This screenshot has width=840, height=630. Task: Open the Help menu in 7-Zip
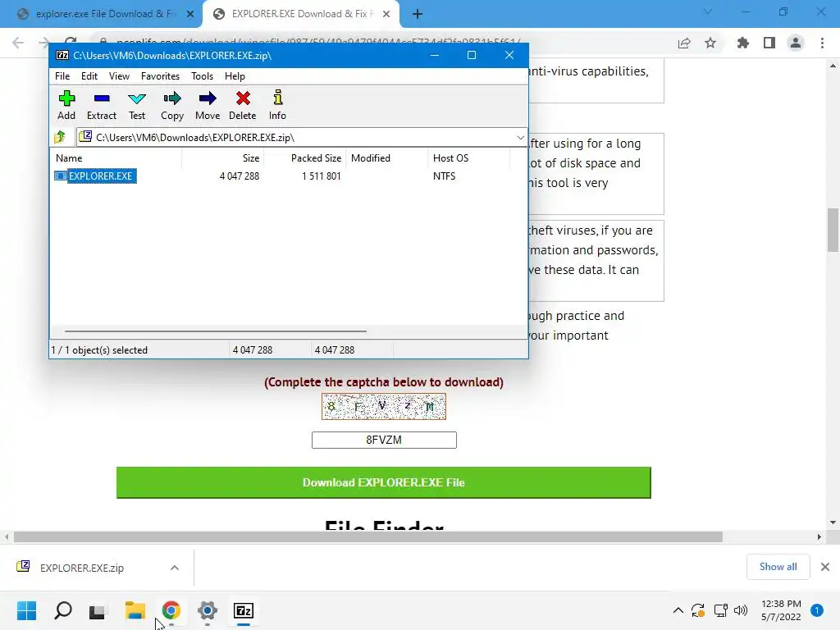[235, 76]
